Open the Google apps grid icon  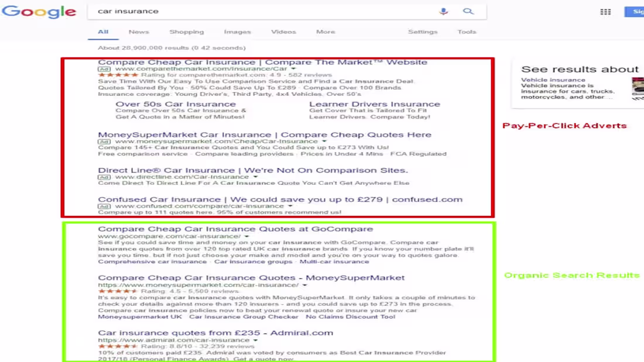[605, 12]
